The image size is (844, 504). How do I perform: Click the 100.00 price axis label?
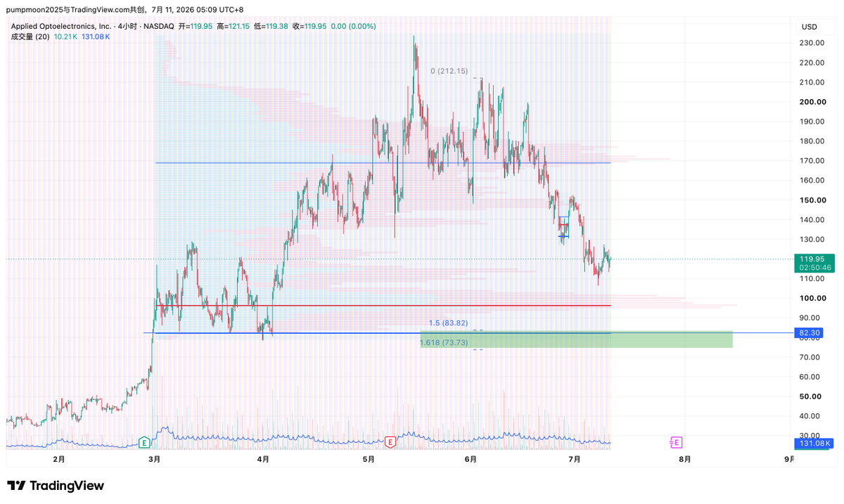click(811, 298)
